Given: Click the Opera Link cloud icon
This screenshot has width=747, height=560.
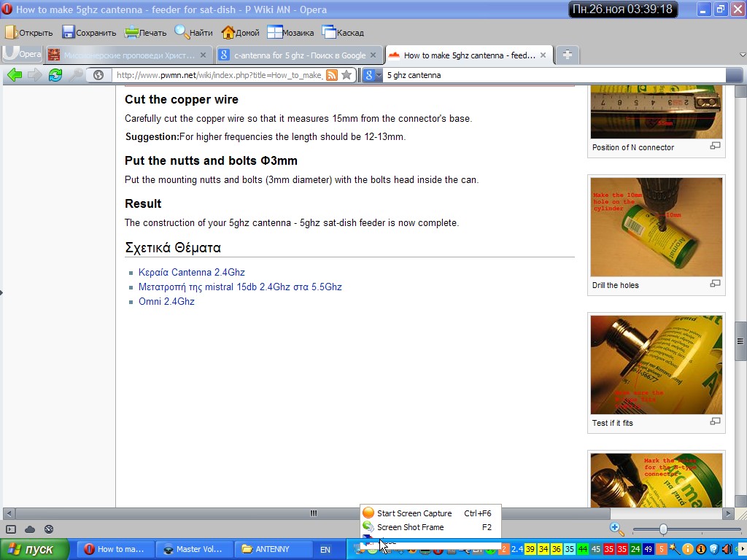Looking at the screenshot, I should (x=30, y=529).
